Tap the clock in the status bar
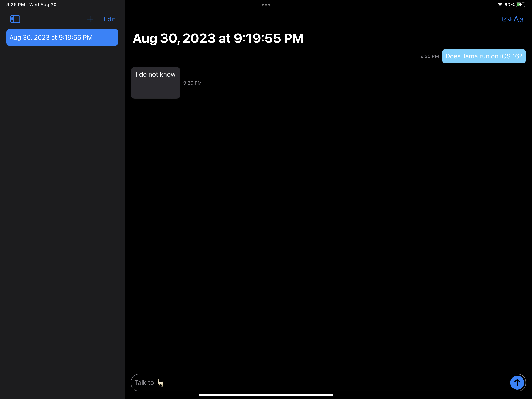The height and width of the screenshot is (399, 532). [x=15, y=4]
